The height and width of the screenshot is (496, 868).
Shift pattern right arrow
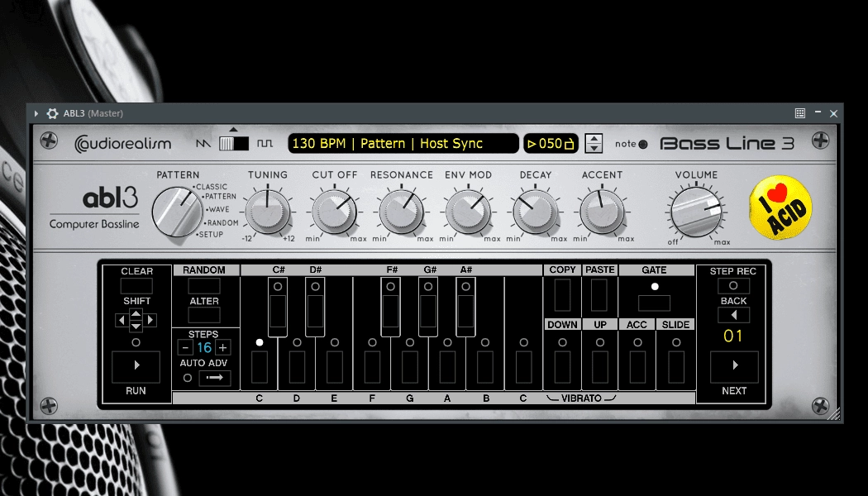point(150,320)
